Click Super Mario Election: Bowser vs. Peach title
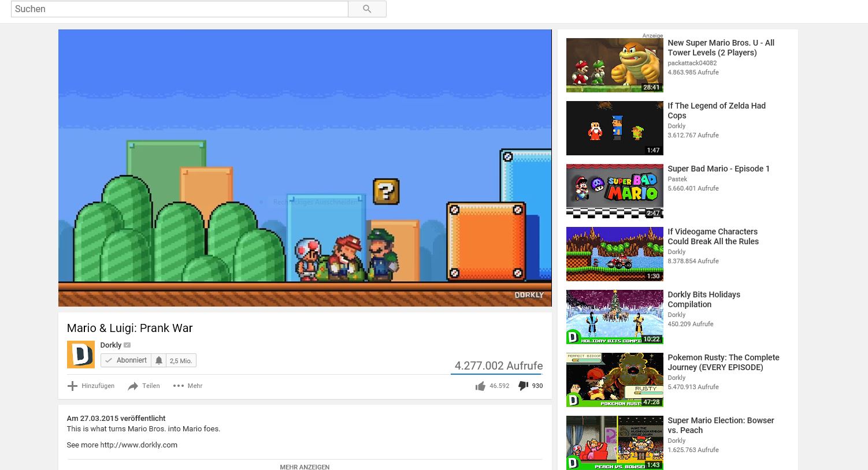Viewport: 868px width, 470px height. point(721,425)
